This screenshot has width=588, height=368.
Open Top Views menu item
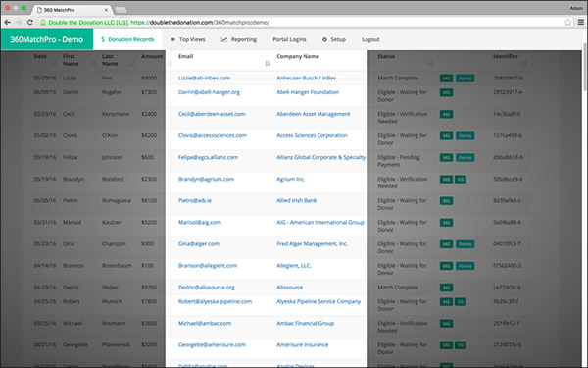(x=187, y=39)
